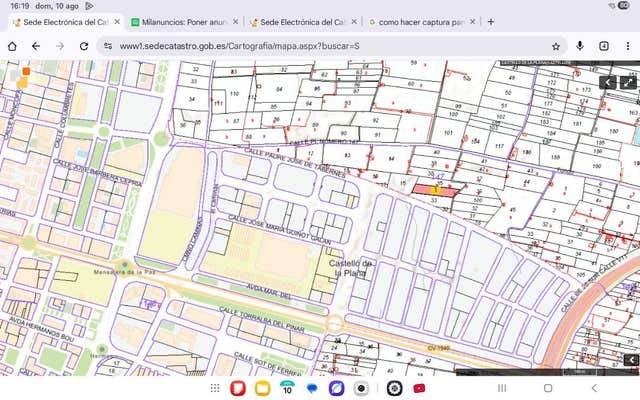The height and width of the screenshot is (400, 640).
Task: Open the browser three-dot menu
Action: 628,46
